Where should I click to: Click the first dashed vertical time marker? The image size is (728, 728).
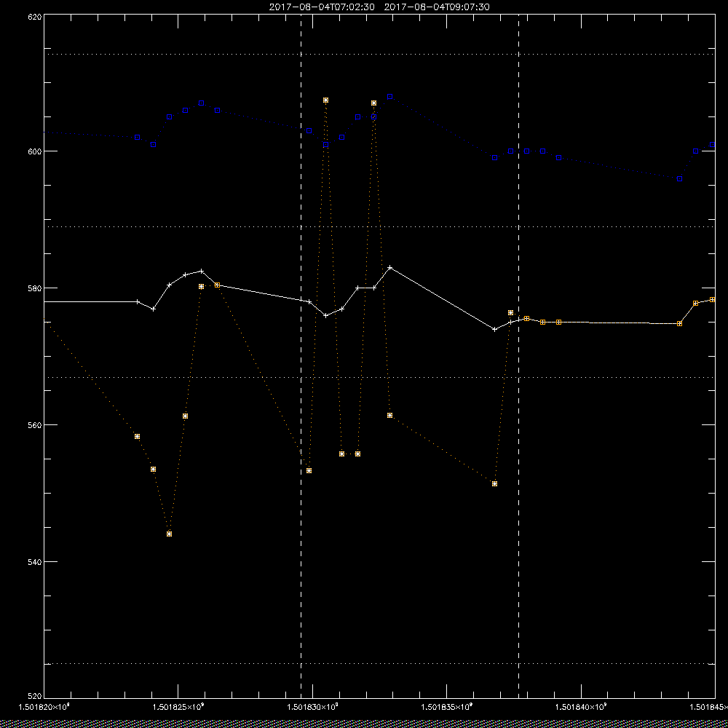pos(301,357)
